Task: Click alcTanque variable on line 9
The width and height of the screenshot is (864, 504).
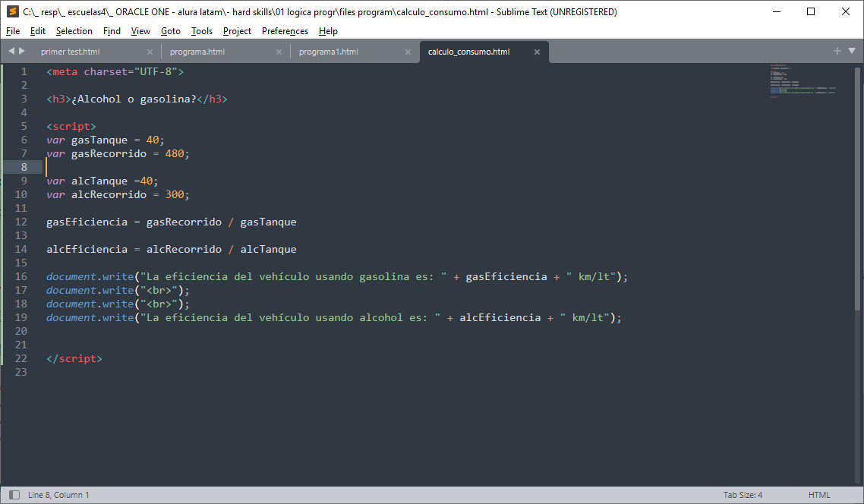Action: tap(99, 181)
